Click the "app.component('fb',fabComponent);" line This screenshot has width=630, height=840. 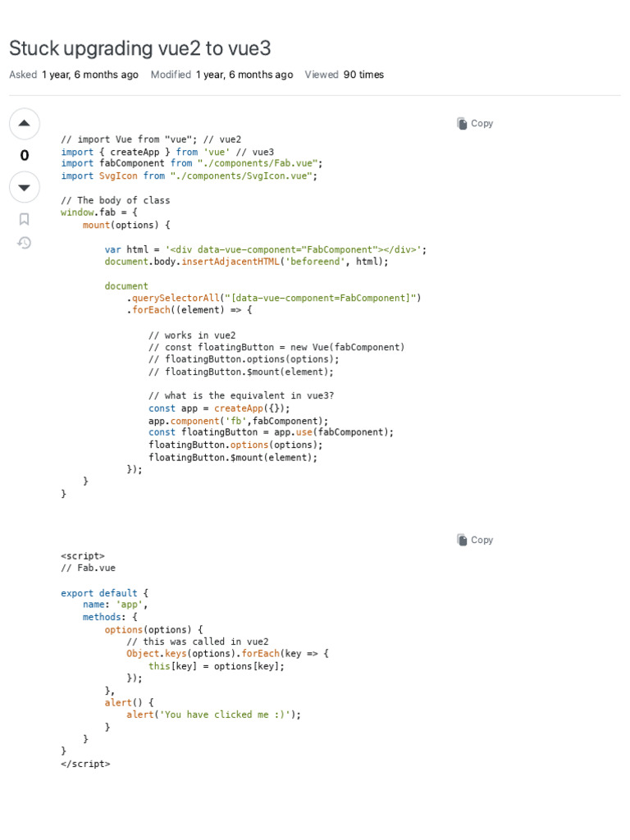tap(239, 421)
